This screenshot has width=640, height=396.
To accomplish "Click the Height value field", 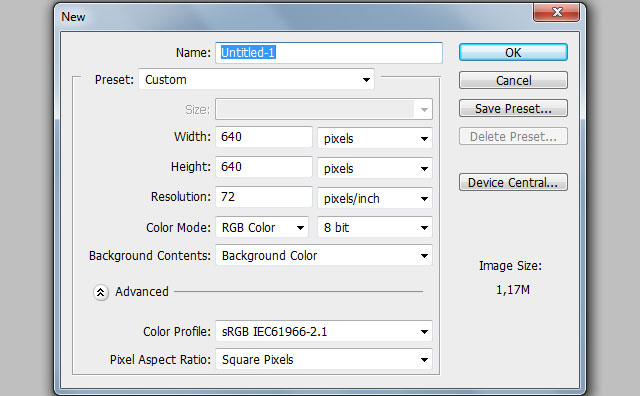I will pyautogui.click(x=264, y=167).
